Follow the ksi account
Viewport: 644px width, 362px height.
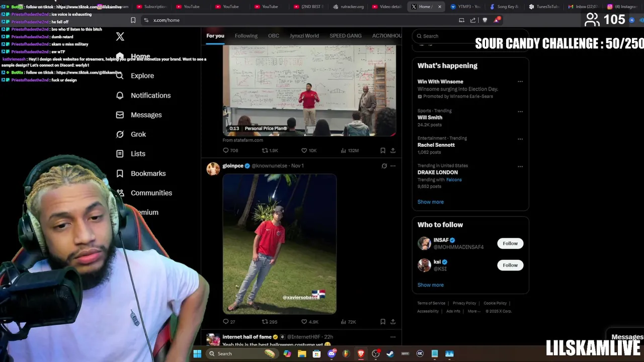[510, 265]
